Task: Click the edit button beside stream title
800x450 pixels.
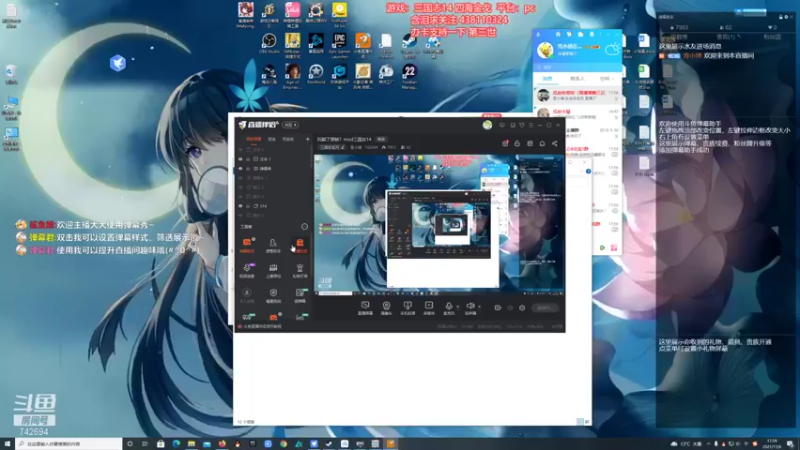Action: tap(381, 139)
